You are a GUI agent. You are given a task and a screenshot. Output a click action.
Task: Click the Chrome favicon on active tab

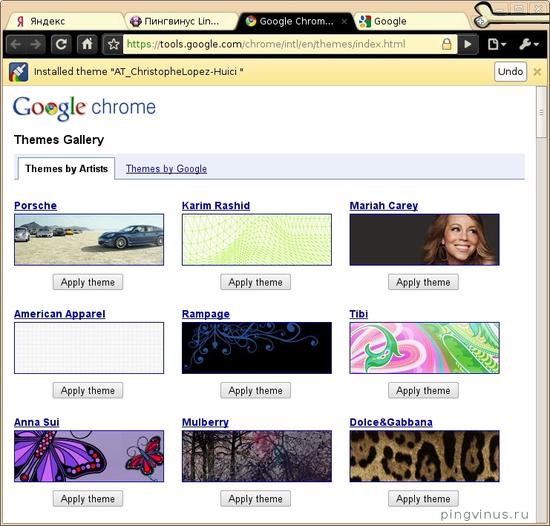point(250,21)
